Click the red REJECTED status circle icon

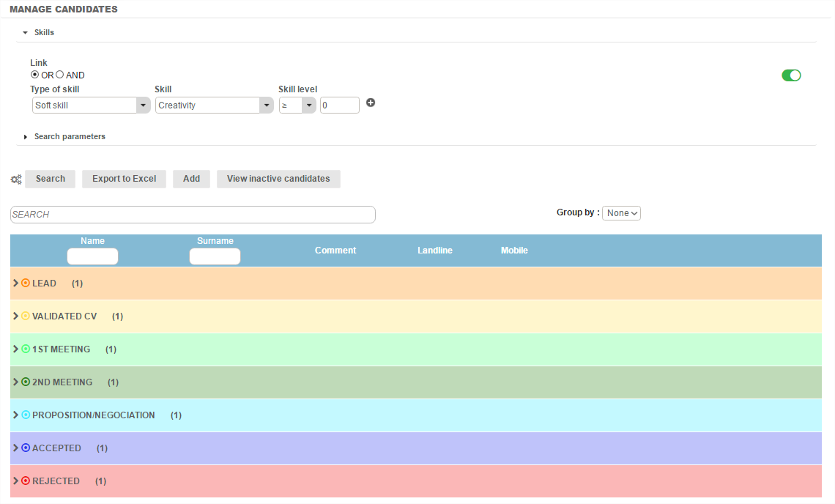tap(26, 481)
